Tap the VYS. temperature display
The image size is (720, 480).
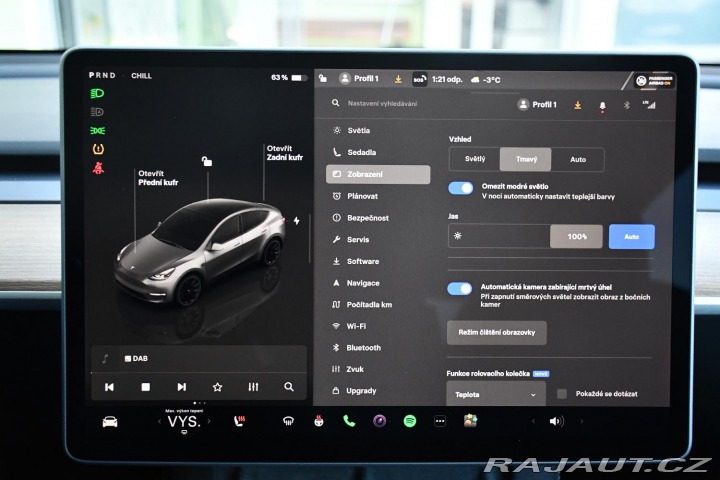coord(184,422)
